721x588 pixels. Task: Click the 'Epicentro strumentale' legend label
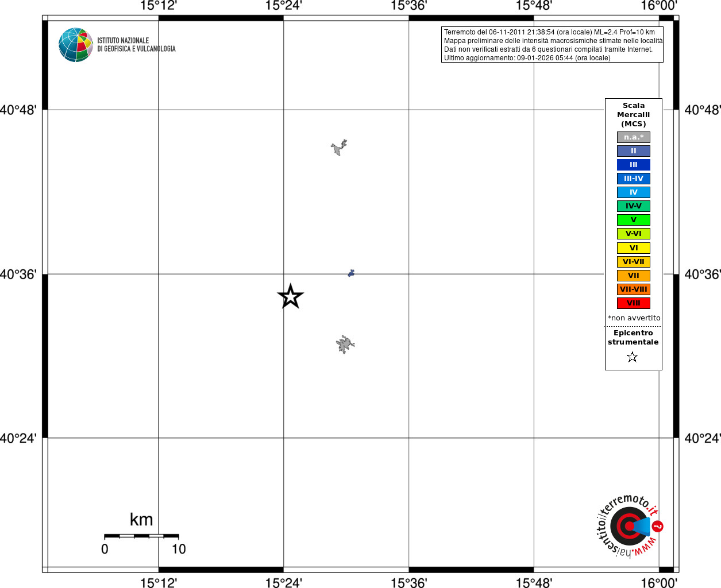tap(633, 338)
